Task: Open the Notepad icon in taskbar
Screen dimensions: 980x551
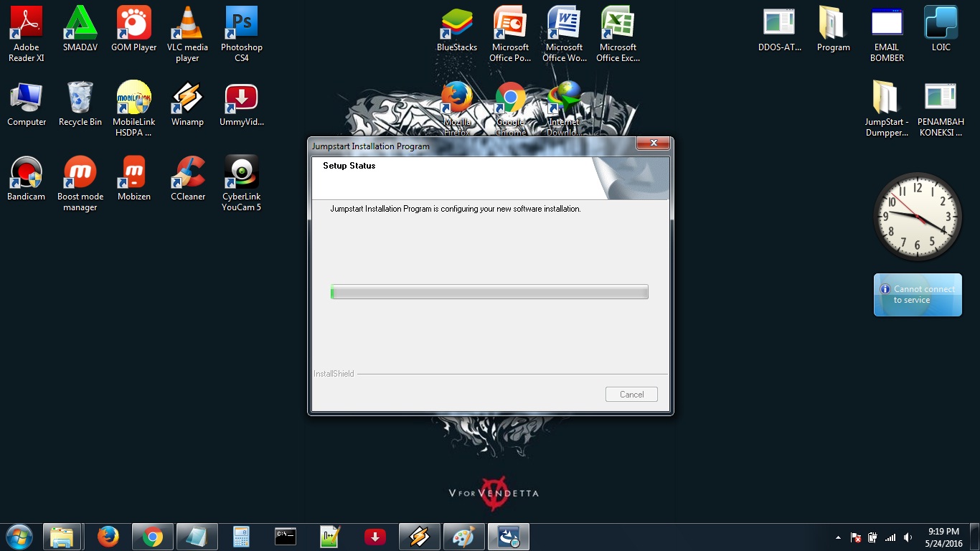Action: pos(197,537)
